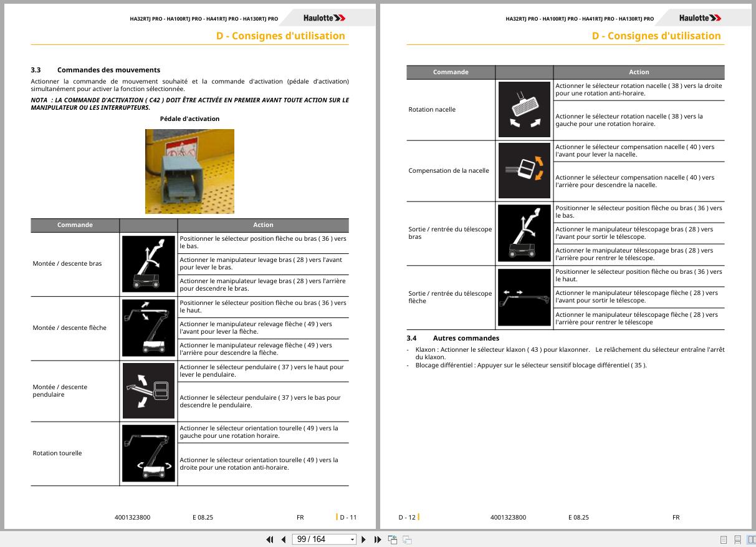Click the right page 'Action' table header

(639, 72)
